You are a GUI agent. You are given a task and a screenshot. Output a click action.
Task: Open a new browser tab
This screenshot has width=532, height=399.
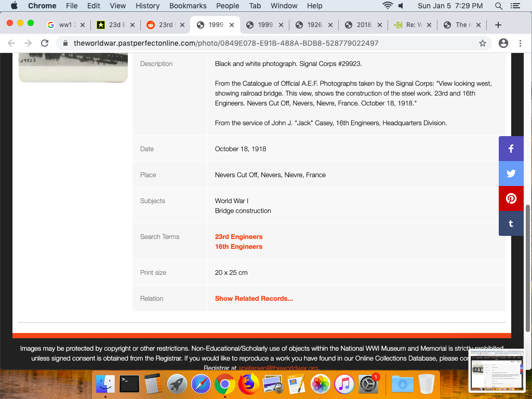click(x=498, y=25)
